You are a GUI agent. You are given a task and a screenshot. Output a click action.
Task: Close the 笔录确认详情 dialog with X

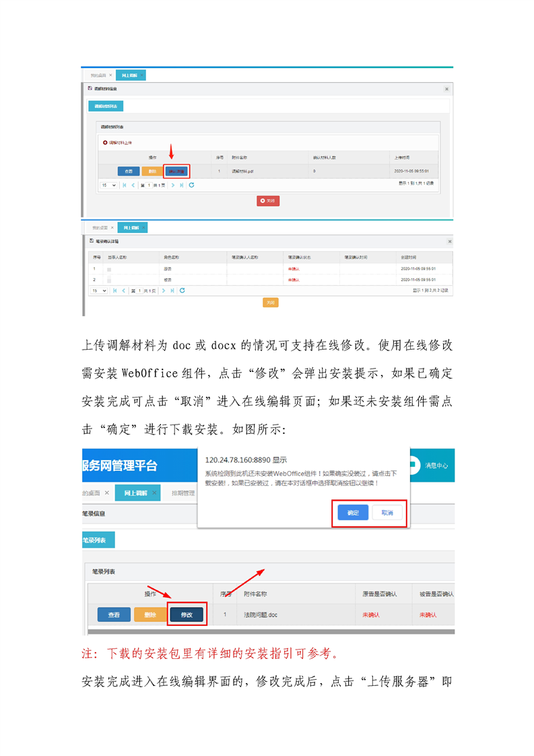click(450, 241)
